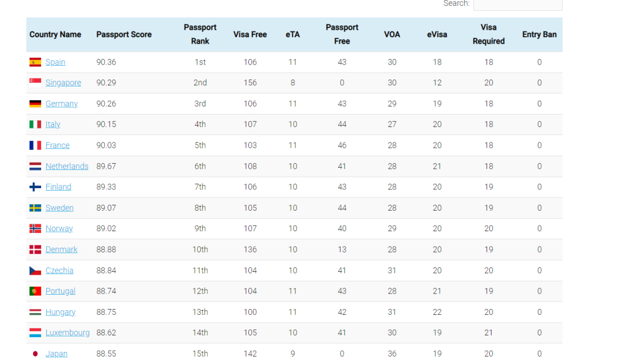Image resolution: width=618 pixels, height=364 pixels.
Task: Follow the Italy link
Action: point(53,125)
